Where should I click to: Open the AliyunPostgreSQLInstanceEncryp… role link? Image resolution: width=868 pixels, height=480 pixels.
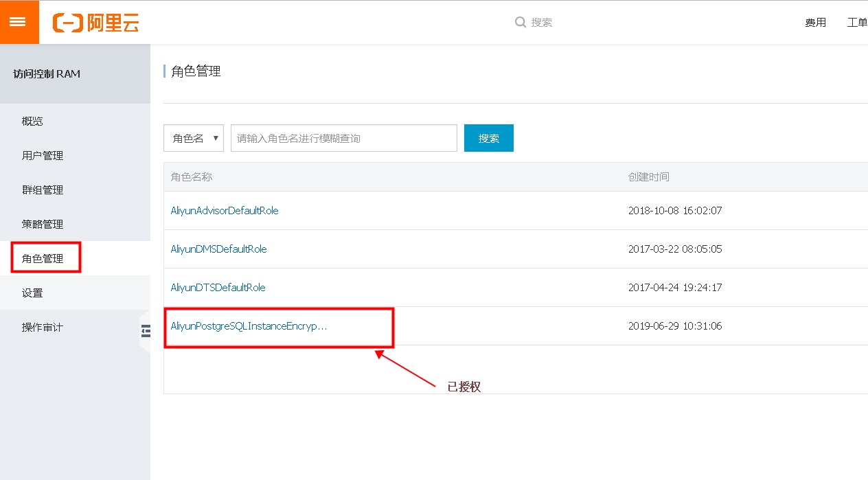pyautogui.click(x=249, y=326)
